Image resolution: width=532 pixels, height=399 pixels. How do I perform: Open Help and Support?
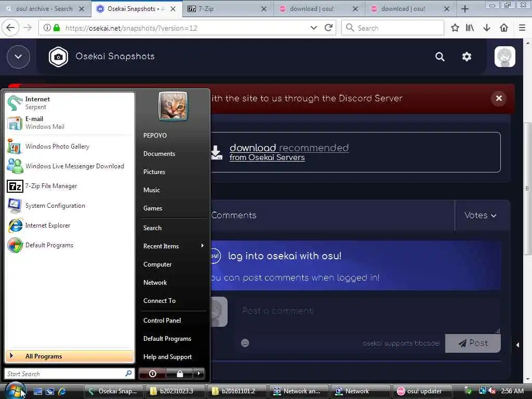(173, 357)
